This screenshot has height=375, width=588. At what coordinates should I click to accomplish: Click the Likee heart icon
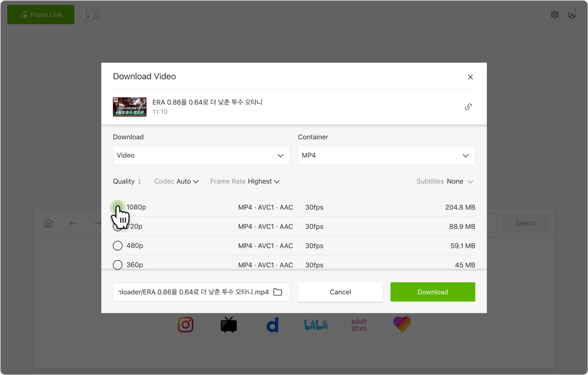pyautogui.click(x=402, y=324)
